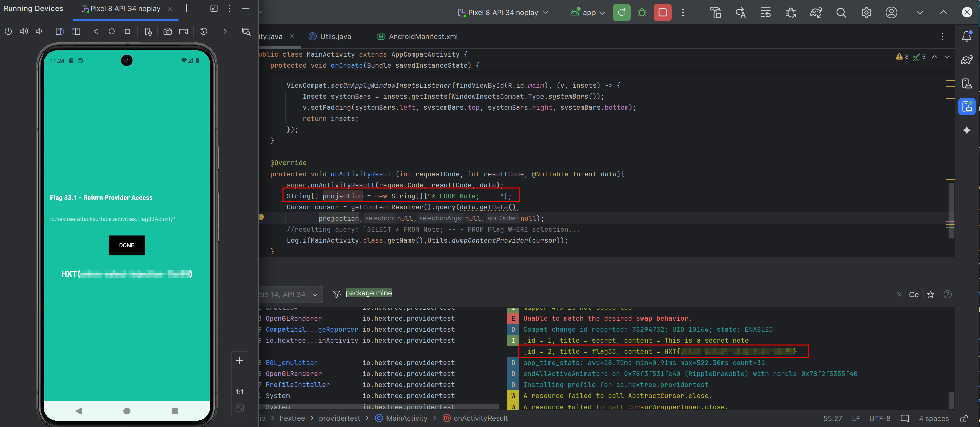Image resolution: width=980 pixels, height=427 pixels.
Task: Toggle match case Cc in Logcat filter
Action: click(914, 294)
